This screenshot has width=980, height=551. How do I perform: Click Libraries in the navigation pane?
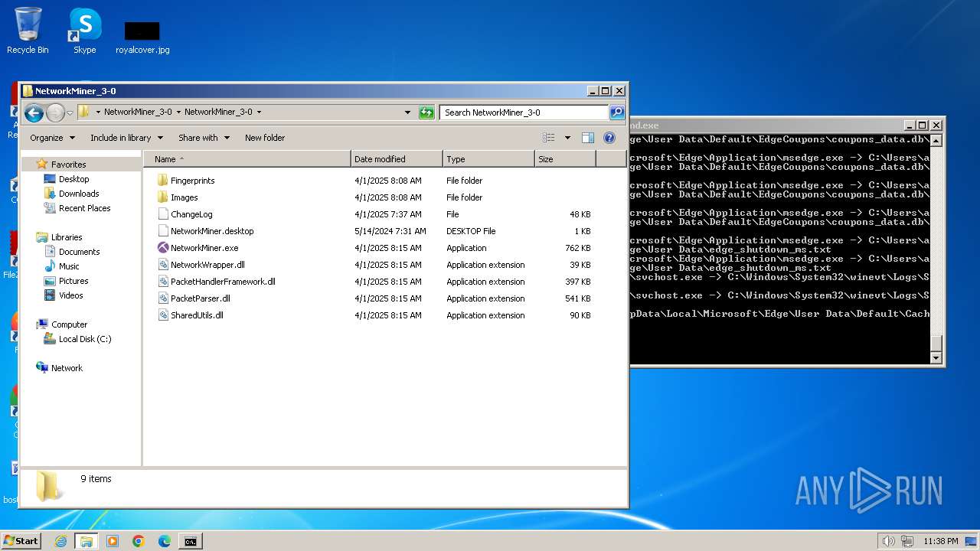pyautogui.click(x=66, y=237)
